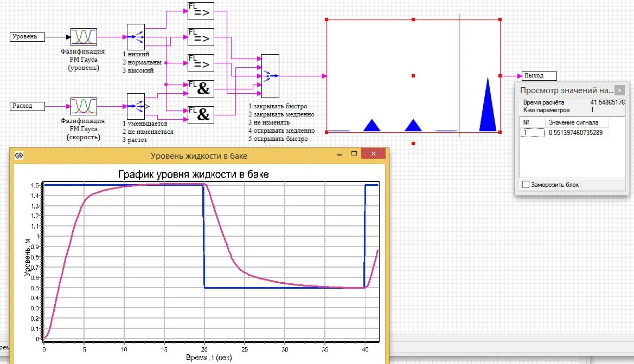The height and width of the screenshot is (364, 634).
Task: Click the graph window app icon
Action: point(19,155)
